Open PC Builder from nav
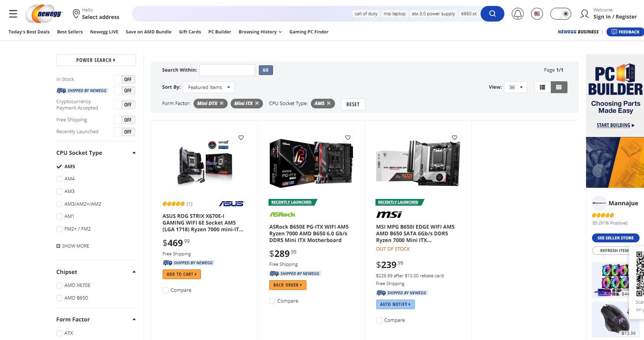 [x=219, y=32]
